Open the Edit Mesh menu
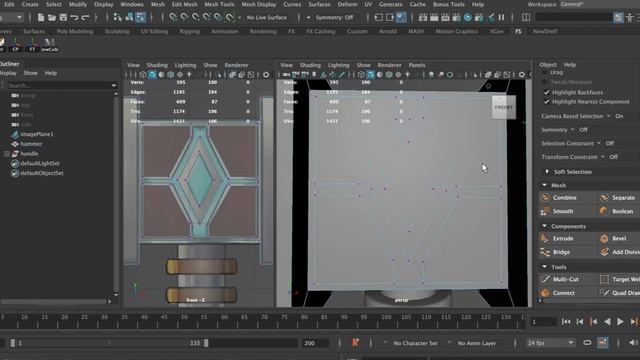 click(184, 4)
